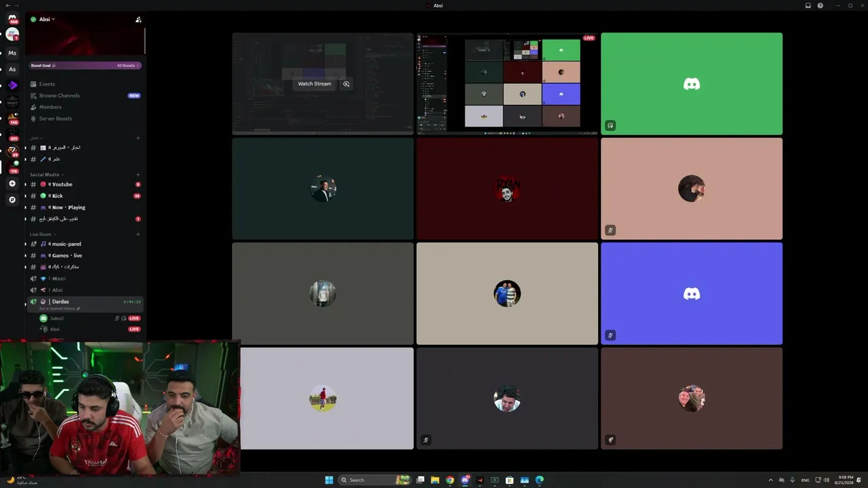Viewport: 868px width, 488px height.
Task: Click the taskbar Search box
Action: coord(375,480)
